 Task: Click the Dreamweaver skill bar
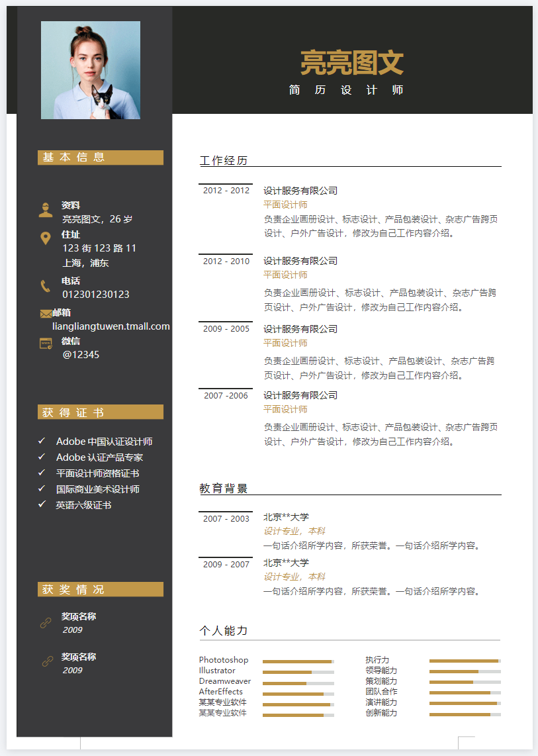(x=298, y=683)
